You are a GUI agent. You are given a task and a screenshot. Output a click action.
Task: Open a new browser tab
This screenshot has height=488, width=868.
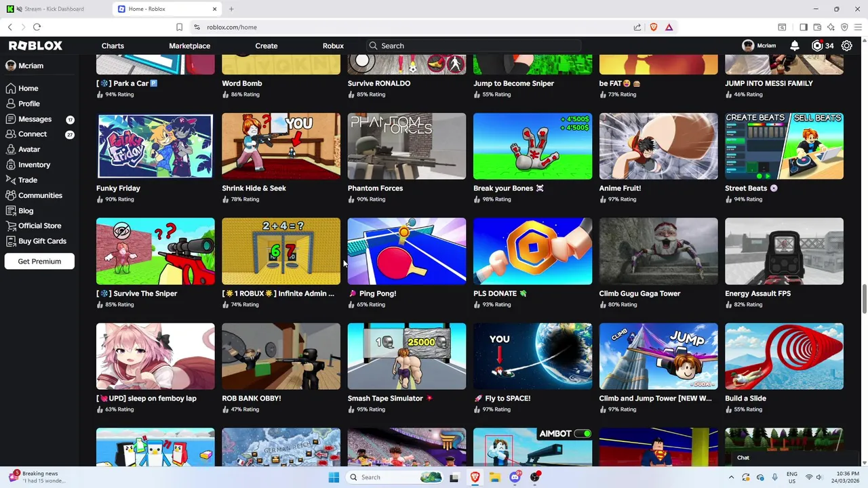click(x=231, y=9)
